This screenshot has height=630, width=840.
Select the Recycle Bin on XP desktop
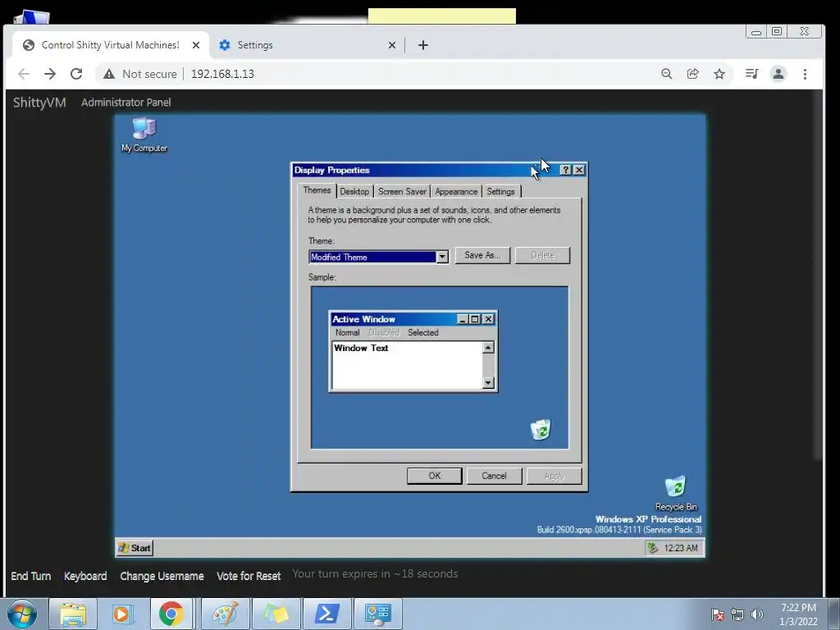pyautogui.click(x=676, y=493)
